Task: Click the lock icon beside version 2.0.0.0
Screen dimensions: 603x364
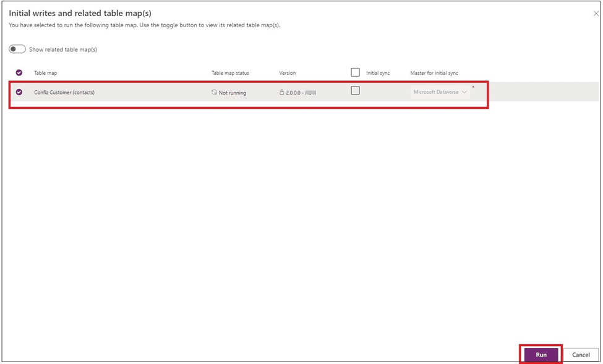Action: coord(282,93)
